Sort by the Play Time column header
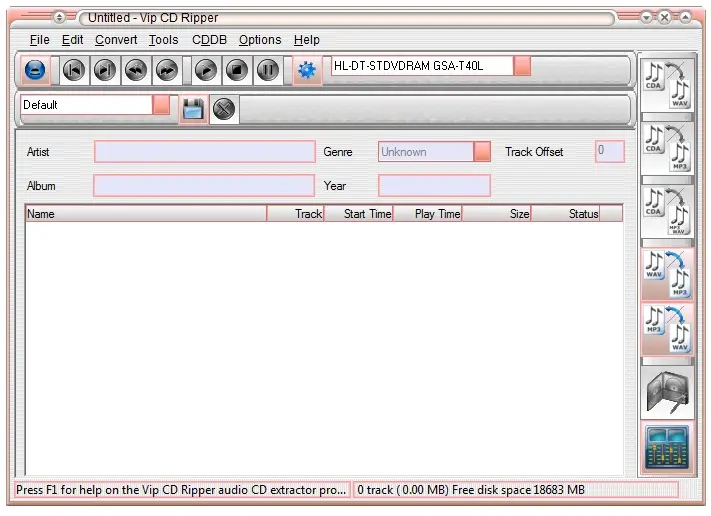Image resolution: width=711 pixels, height=516 pixels. (427, 214)
